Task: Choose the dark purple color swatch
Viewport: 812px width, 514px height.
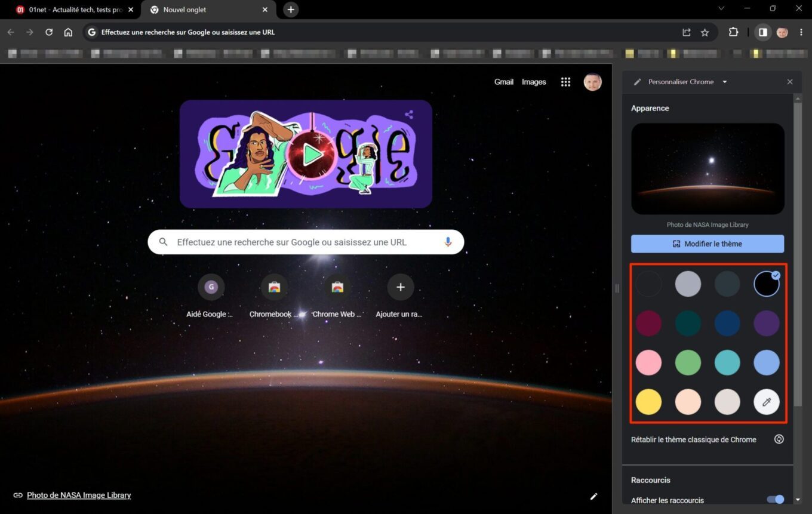Action: [x=767, y=324]
